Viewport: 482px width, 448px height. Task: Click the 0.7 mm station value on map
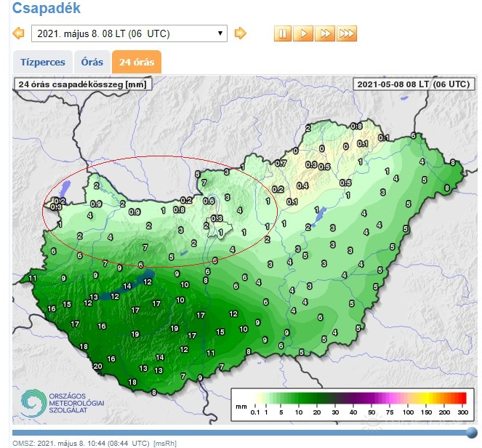[281, 163]
